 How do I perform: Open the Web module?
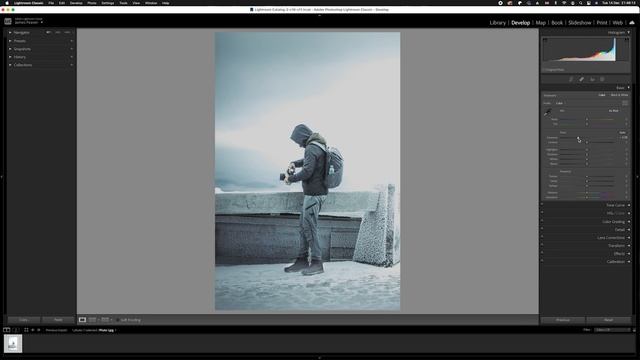618,23
